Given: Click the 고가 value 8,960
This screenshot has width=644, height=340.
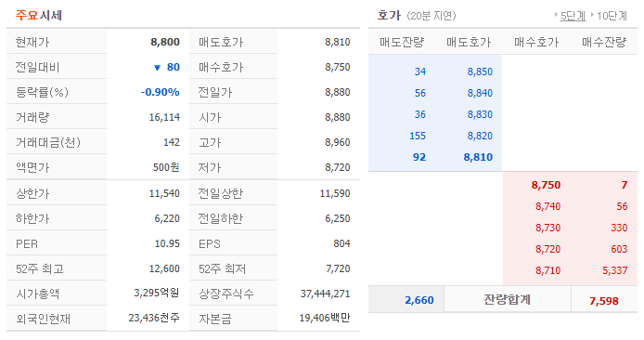Looking at the screenshot, I should [338, 142].
